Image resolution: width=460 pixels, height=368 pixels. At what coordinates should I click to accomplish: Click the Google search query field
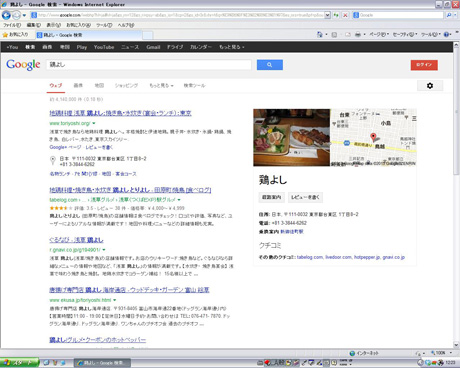(x=149, y=65)
